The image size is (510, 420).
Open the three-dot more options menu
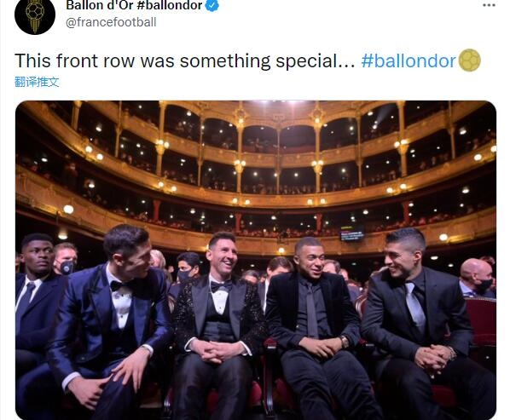click(489, 5)
